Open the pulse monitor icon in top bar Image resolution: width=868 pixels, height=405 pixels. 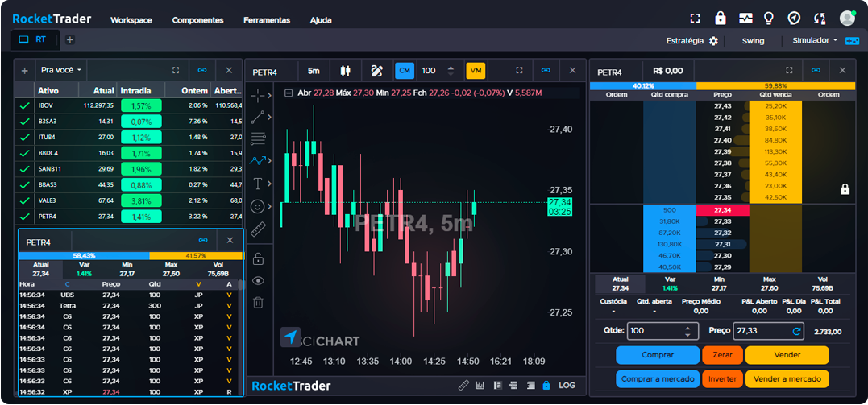(x=745, y=19)
